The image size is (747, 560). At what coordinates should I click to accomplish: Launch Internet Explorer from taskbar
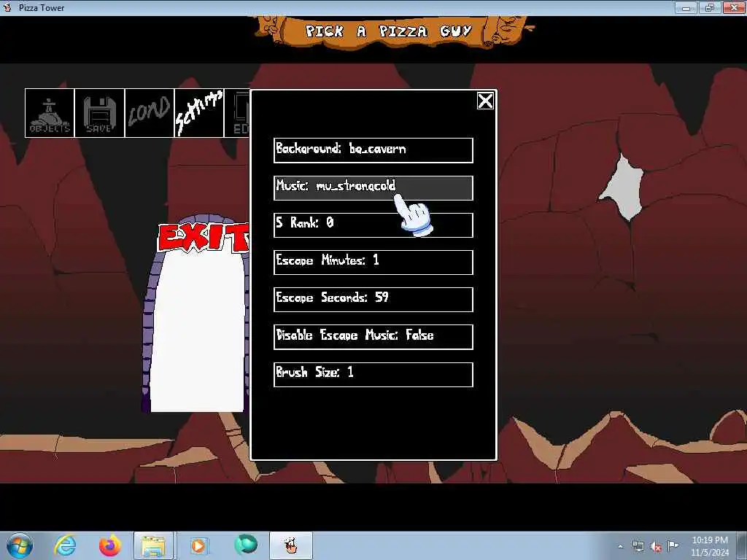tap(64, 545)
